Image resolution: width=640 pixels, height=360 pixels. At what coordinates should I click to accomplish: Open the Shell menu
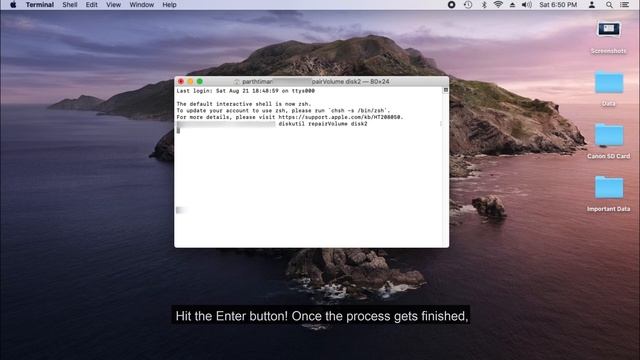[x=70, y=5]
